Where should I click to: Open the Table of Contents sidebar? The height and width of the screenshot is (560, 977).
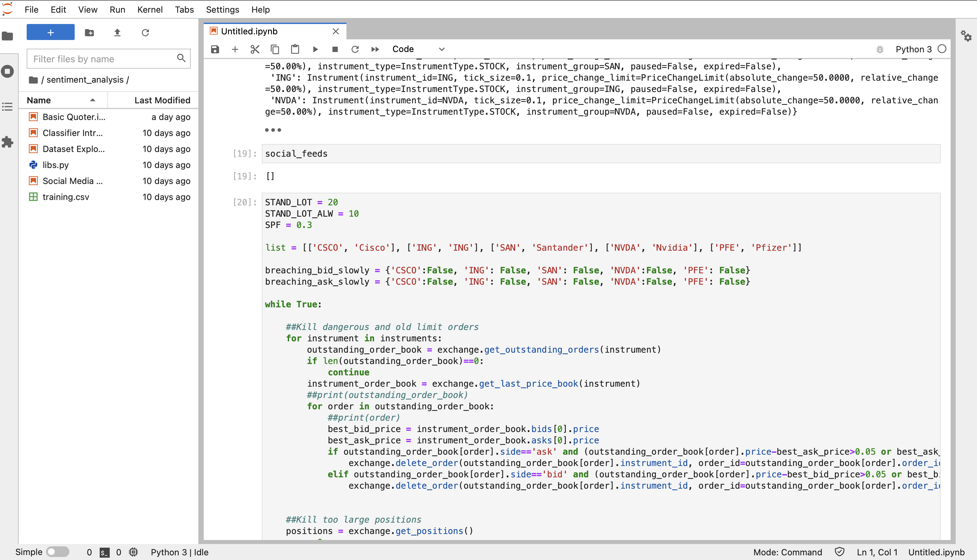click(7, 107)
